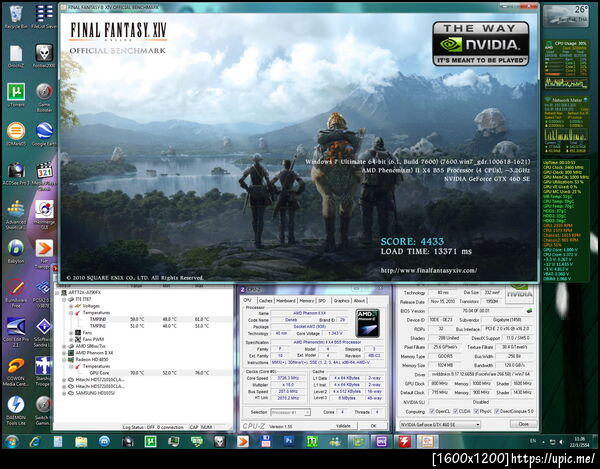Launch Burnaware Free desktop icon
600x469 pixels.
16,293
